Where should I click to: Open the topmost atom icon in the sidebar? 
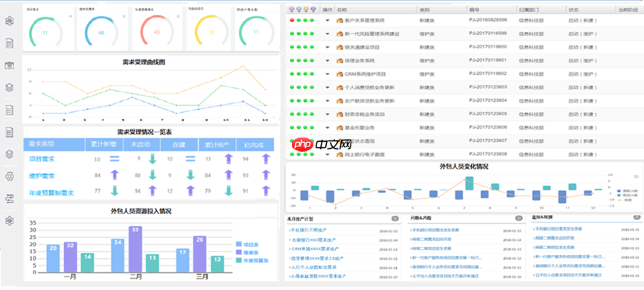tap(9, 21)
